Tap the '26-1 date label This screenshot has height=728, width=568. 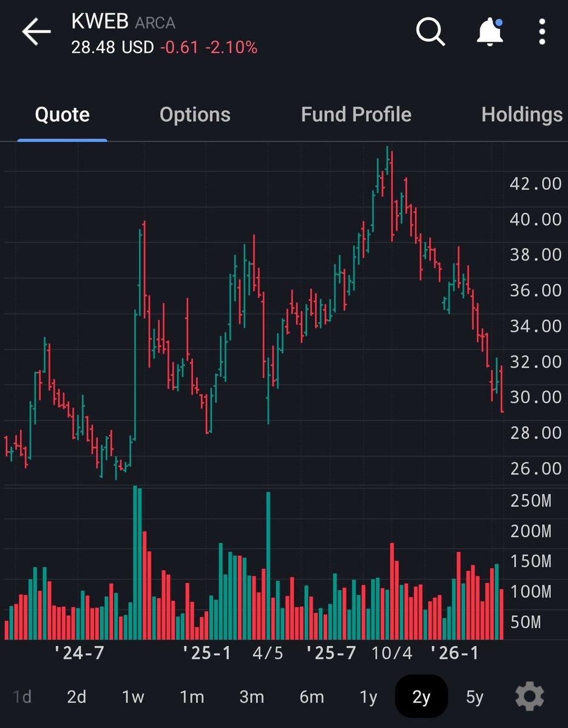pos(455,653)
